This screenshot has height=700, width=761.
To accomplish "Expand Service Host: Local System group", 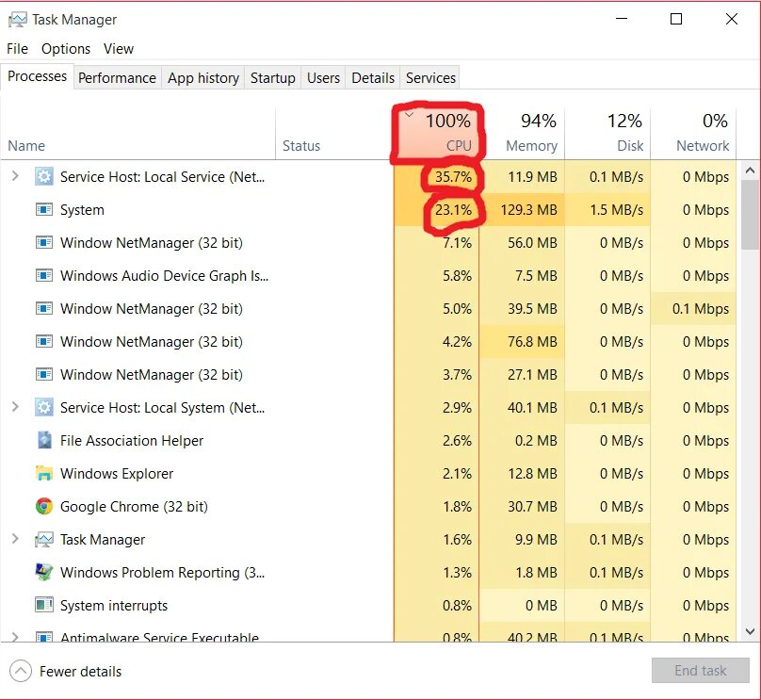I will [x=15, y=407].
